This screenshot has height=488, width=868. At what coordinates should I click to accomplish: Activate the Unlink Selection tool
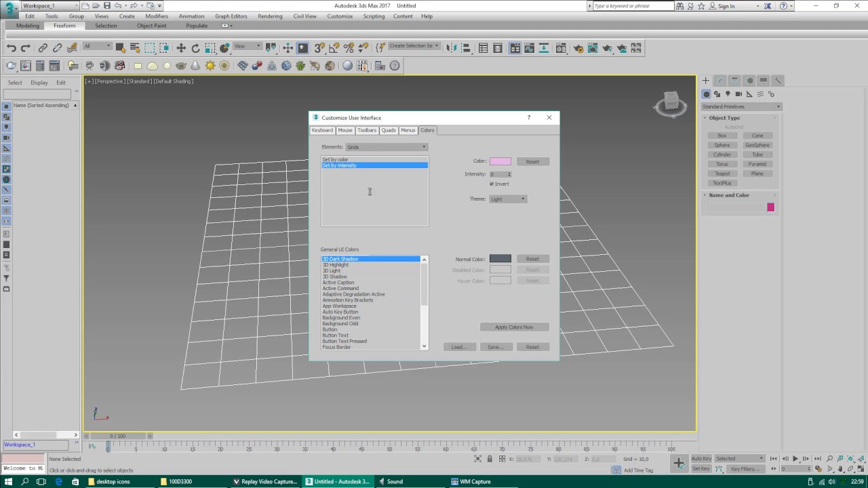click(57, 48)
